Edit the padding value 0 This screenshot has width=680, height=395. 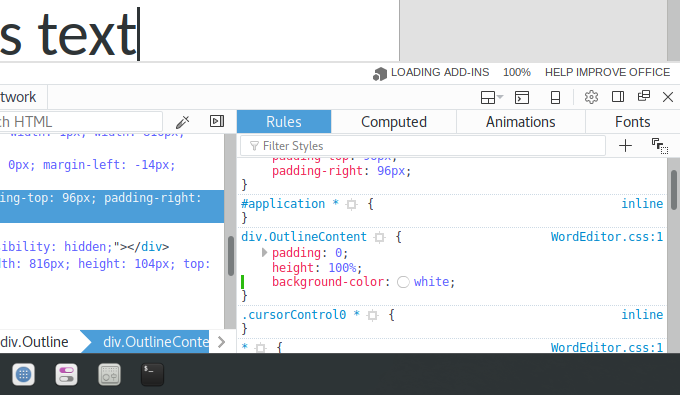338,253
